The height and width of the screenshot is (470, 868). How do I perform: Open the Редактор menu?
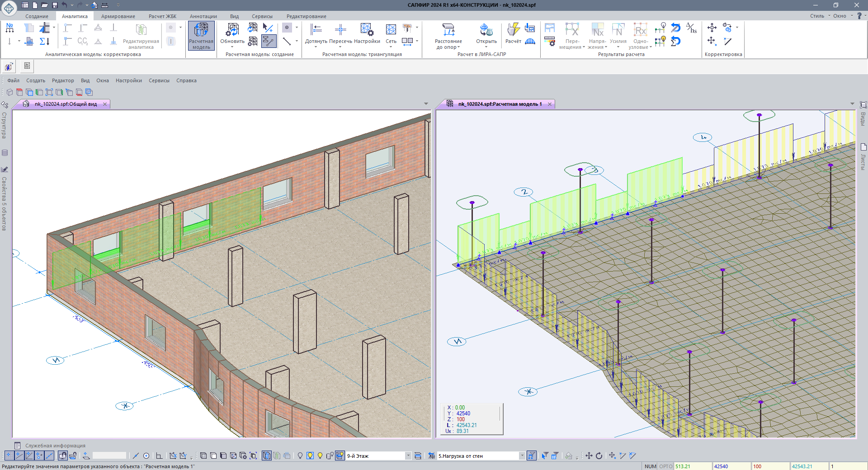pos(63,80)
